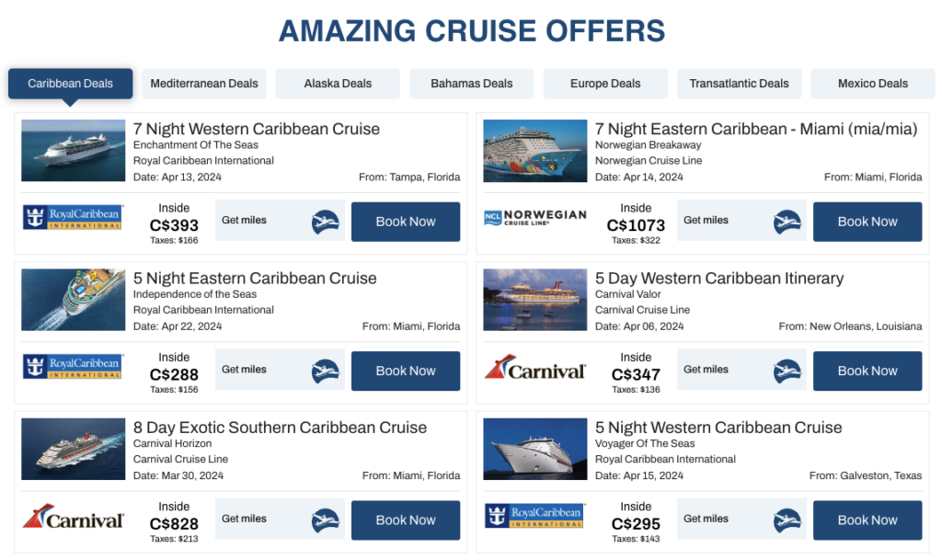Click the airplane icon on the Galveston cruise offer
Viewport: 942px width, 560px height.
pyautogui.click(x=787, y=518)
